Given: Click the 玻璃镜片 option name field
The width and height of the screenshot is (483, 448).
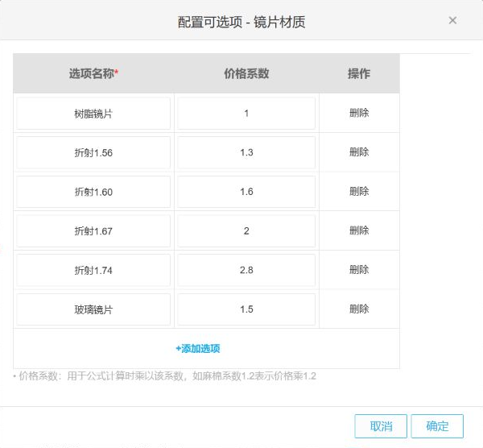Looking at the screenshot, I should point(93,309).
